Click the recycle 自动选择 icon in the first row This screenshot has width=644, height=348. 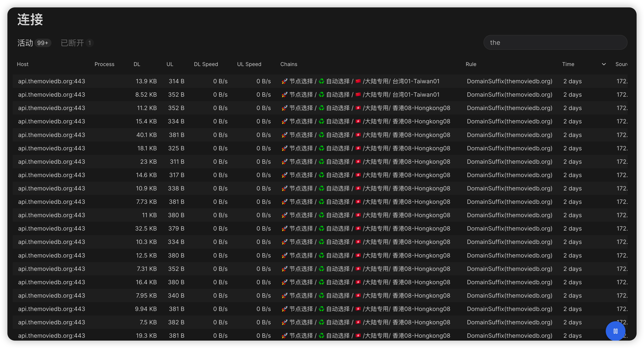322,81
